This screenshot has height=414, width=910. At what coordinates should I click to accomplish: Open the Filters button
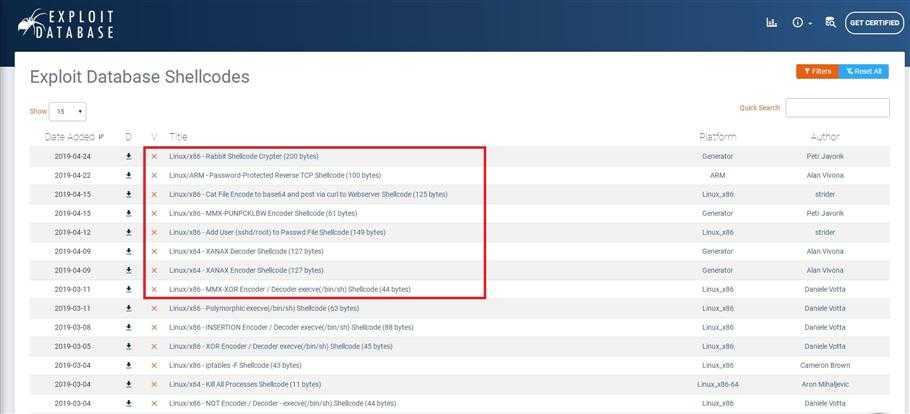817,71
